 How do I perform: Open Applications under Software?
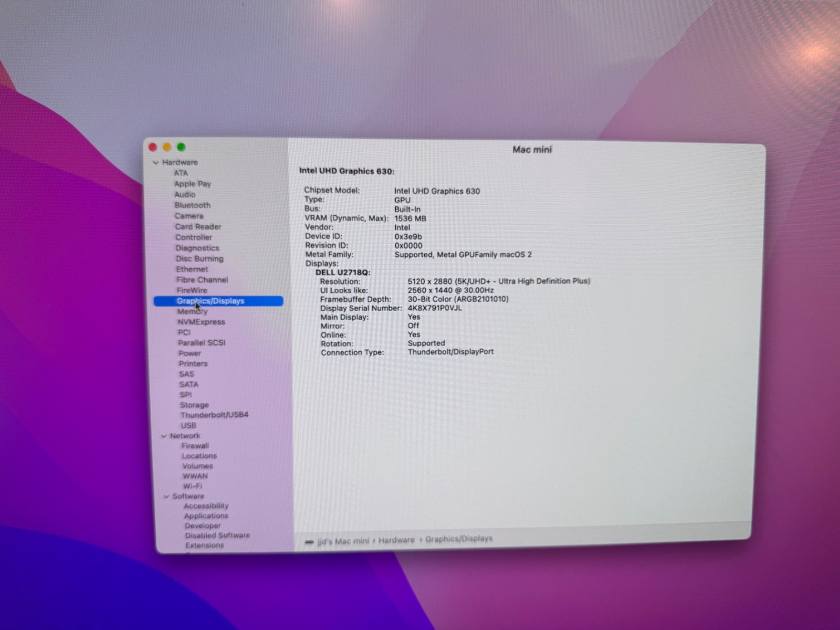206,516
